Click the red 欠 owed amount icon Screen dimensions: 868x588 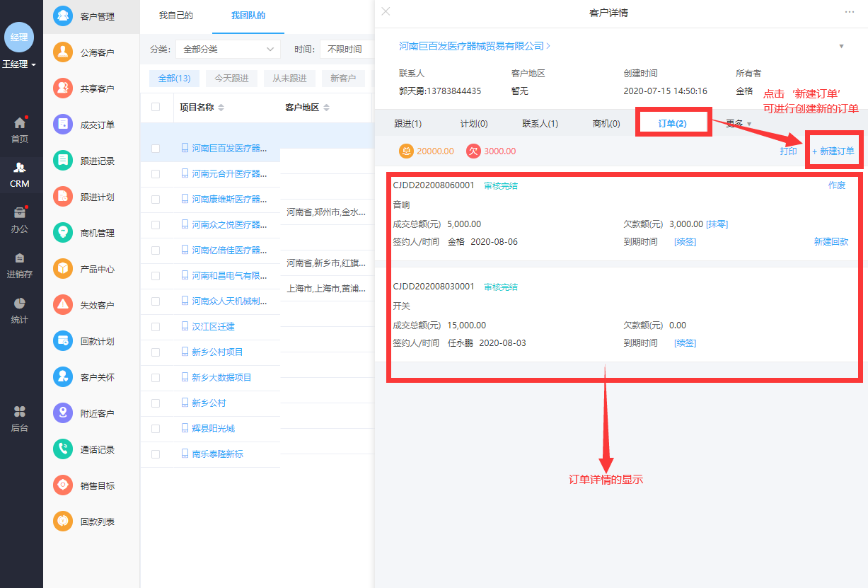473,151
